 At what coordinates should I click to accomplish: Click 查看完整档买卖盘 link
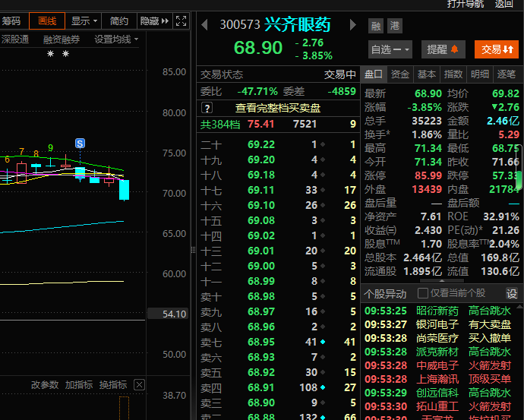point(278,108)
